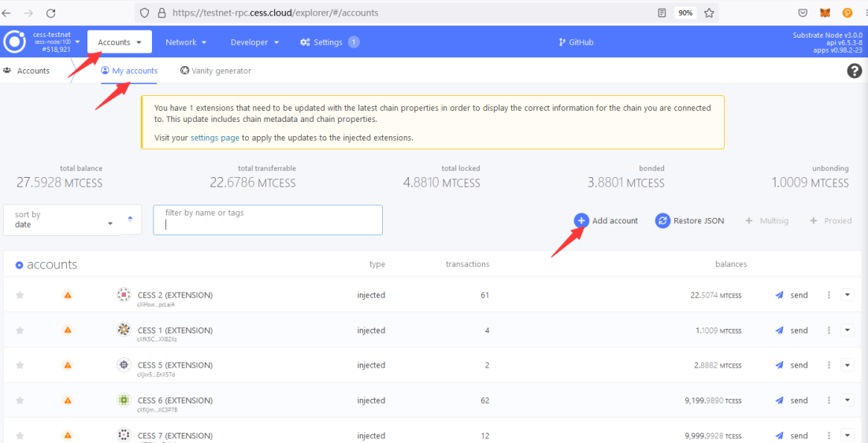
Task: Click the send plane icon for CESS 6
Action: click(780, 401)
